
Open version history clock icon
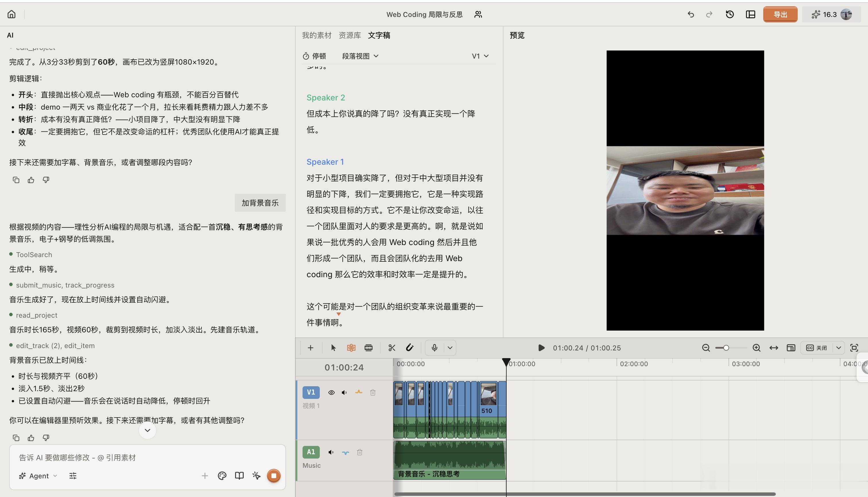(x=730, y=14)
